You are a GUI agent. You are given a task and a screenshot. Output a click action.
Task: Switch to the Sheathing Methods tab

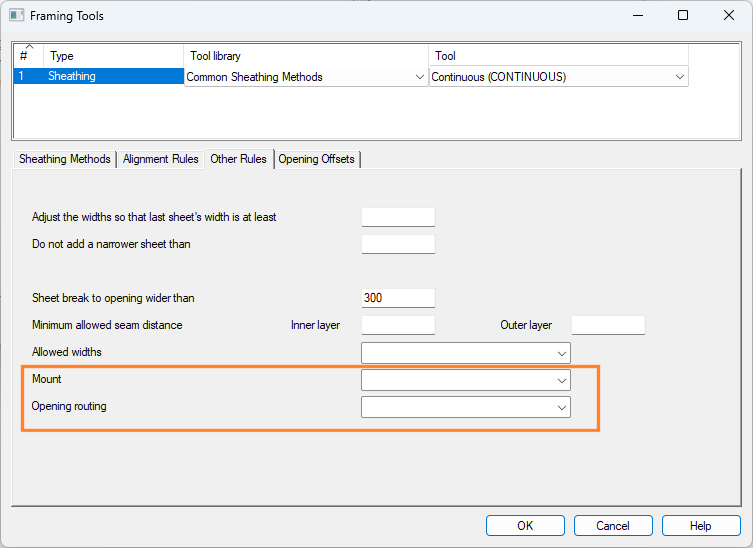coord(65,159)
